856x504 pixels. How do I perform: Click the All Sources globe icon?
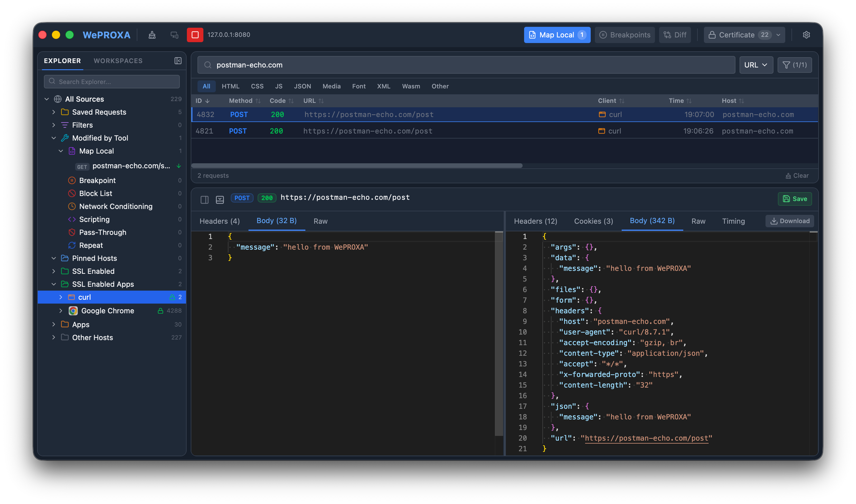coord(58,99)
